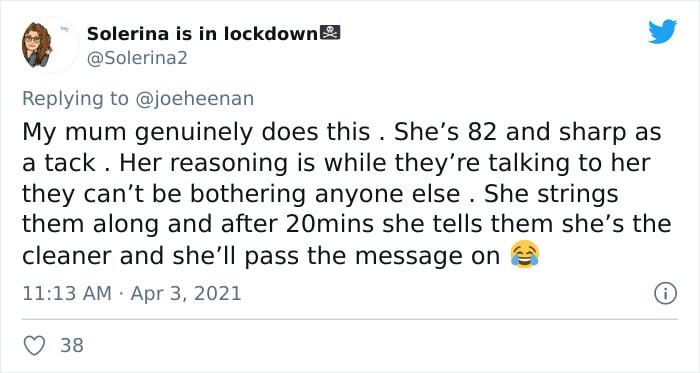Screen dimensions: 700x373
Task: Click the Twitter bird logo
Action: 662,32
